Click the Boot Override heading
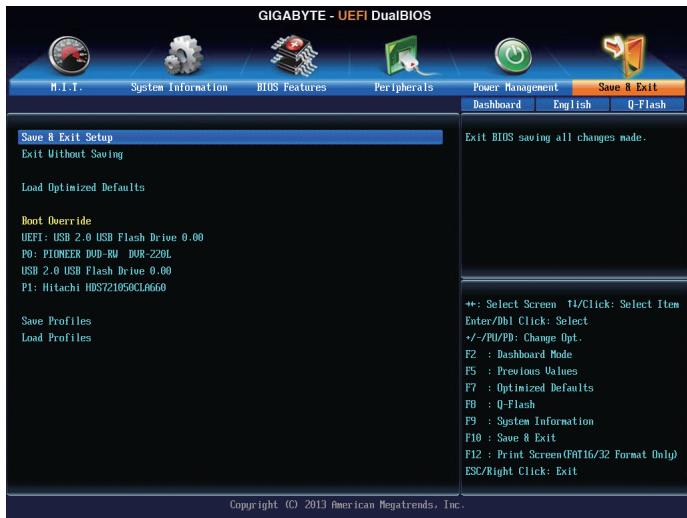 57,220
